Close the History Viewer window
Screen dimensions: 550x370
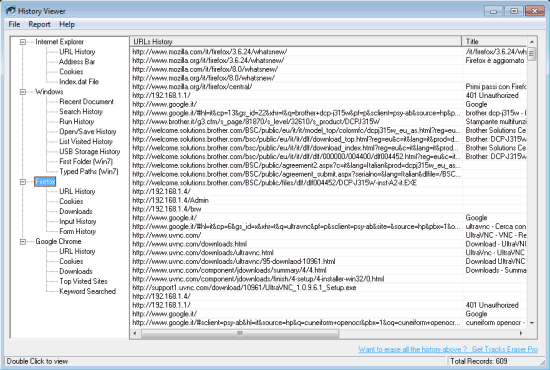pos(535,11)
